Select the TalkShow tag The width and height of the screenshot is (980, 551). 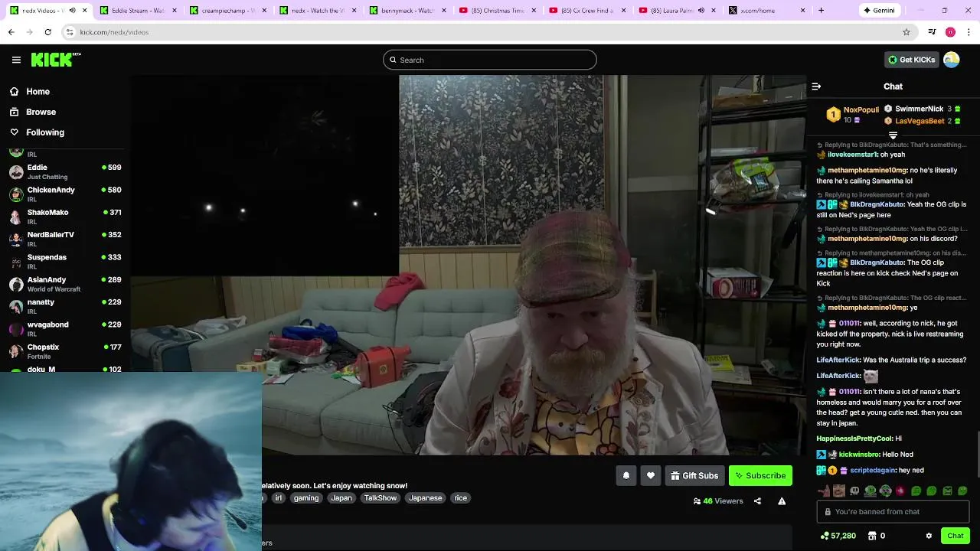pos(381,497)
